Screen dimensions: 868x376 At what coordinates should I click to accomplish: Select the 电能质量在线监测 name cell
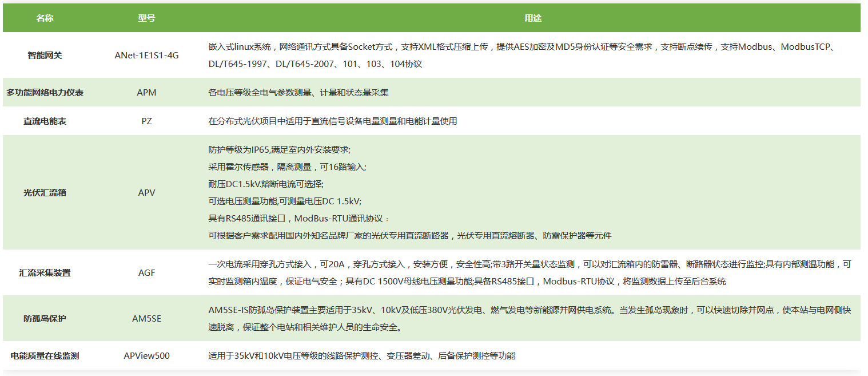(x=45, y=356)
